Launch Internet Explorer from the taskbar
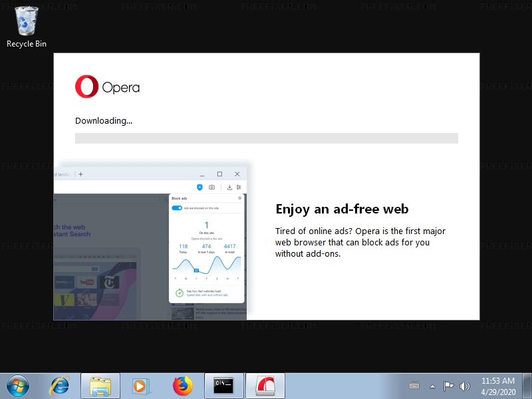Screen dimensions: 532x399 point(60,386)
